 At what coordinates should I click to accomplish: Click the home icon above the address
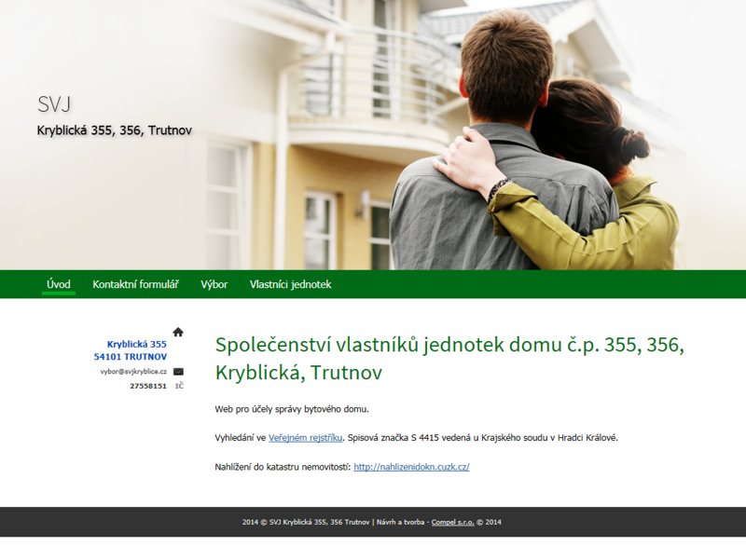(x=178, y=332)
